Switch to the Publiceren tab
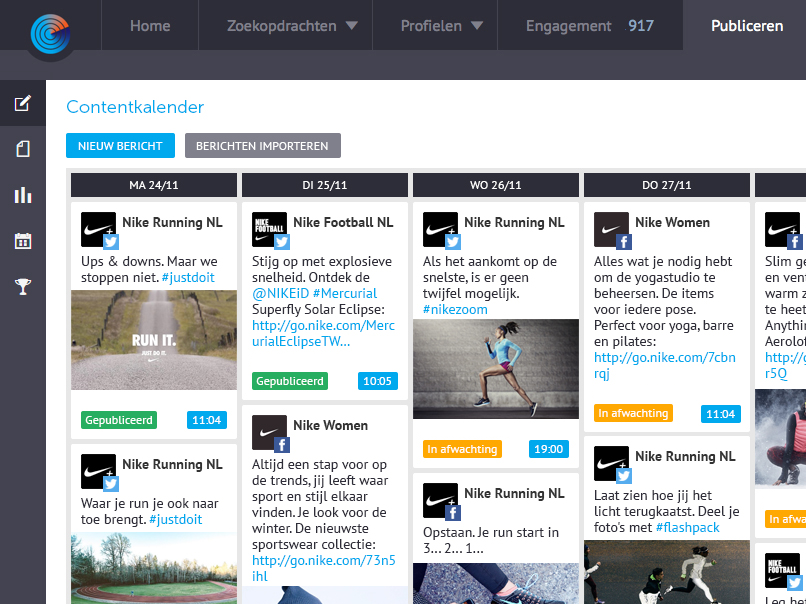Image resolution: width=806 pixels, height=604 pixels. [x=746, y=26]
